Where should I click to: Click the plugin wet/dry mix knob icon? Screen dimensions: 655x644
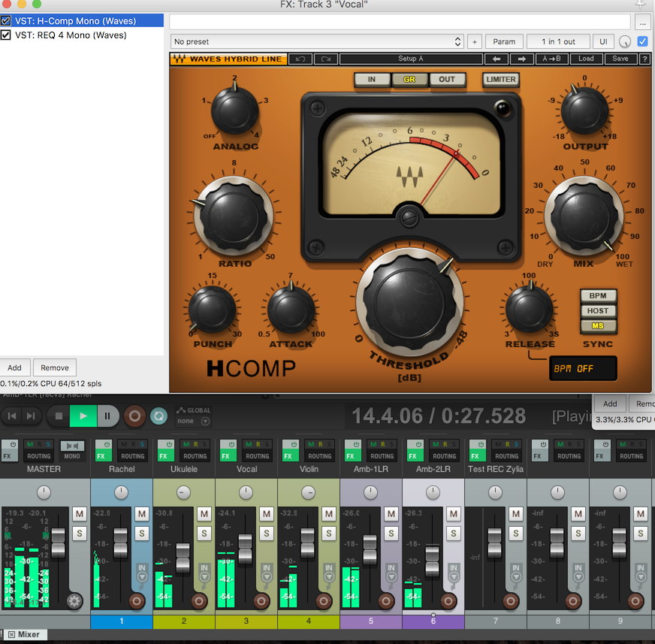(x=624, y=41)
